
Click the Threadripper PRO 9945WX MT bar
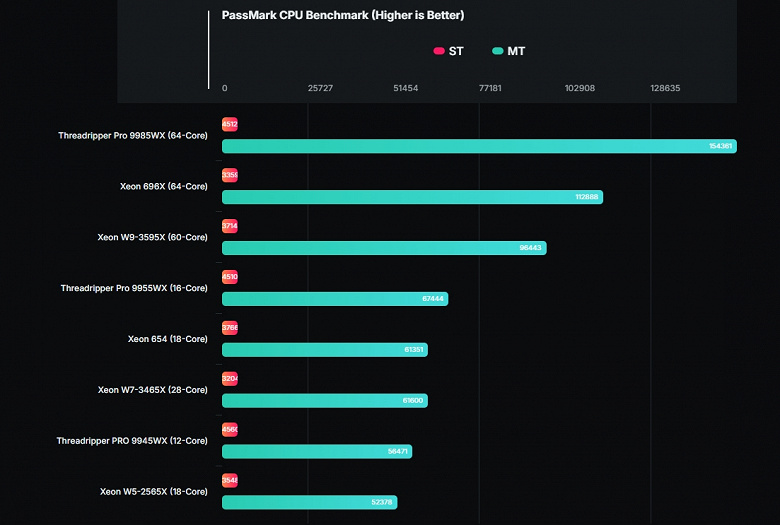point(316,452)
